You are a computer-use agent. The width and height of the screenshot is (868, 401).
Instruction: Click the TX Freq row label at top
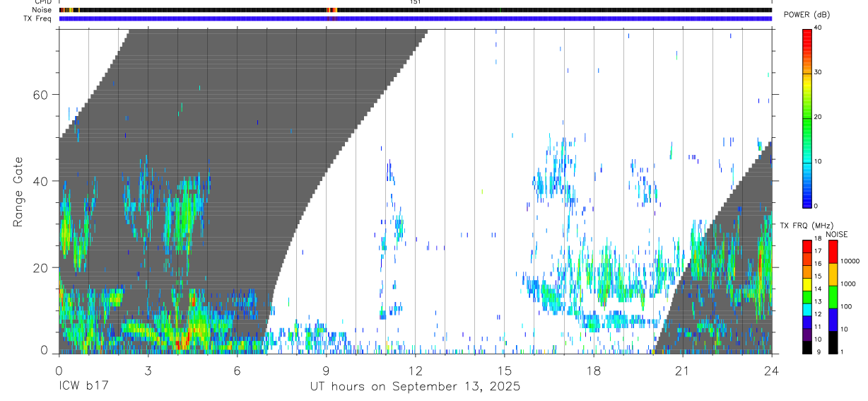pos(39,18)
